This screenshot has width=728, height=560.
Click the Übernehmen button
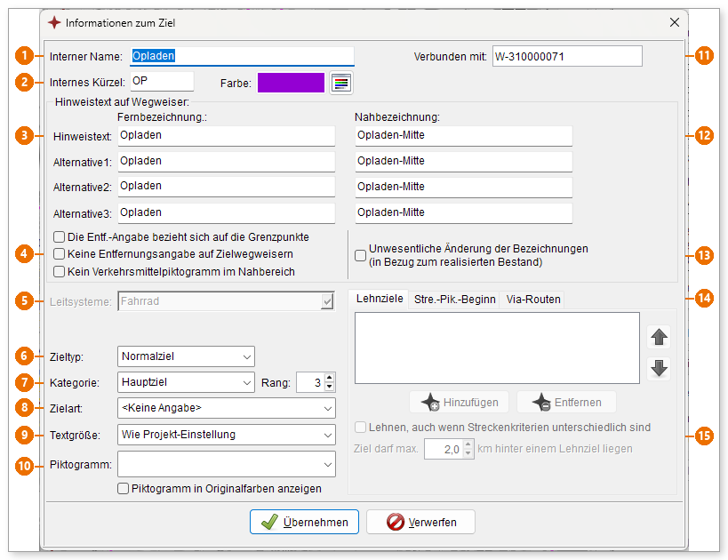click(x=304, y=522)
